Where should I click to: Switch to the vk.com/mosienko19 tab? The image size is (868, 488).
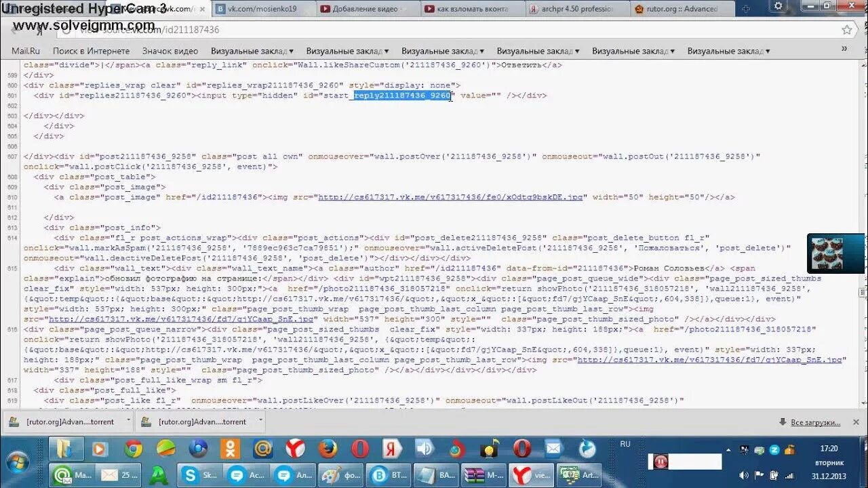pos(262,9)
